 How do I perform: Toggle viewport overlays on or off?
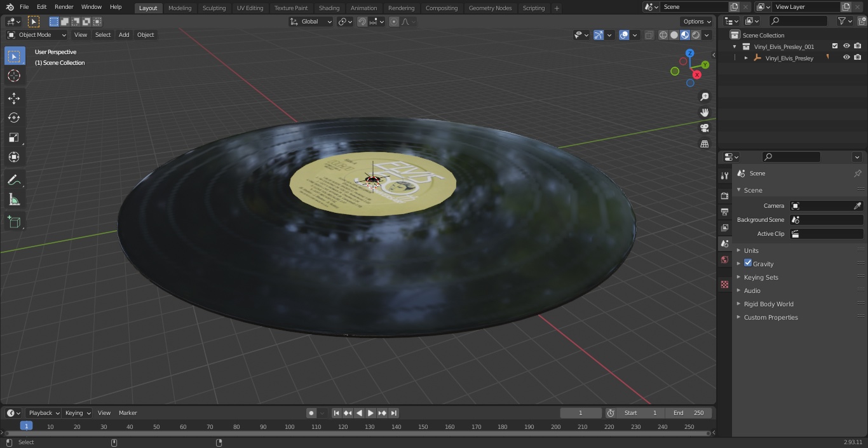coord(624,35)
